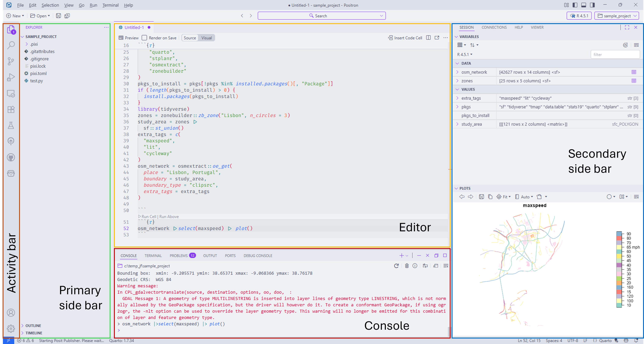Image resolution: width=644 pixels, height=344 pixels.
Task: Click Preview button in editor toolbar
Action: click(128, 38)
